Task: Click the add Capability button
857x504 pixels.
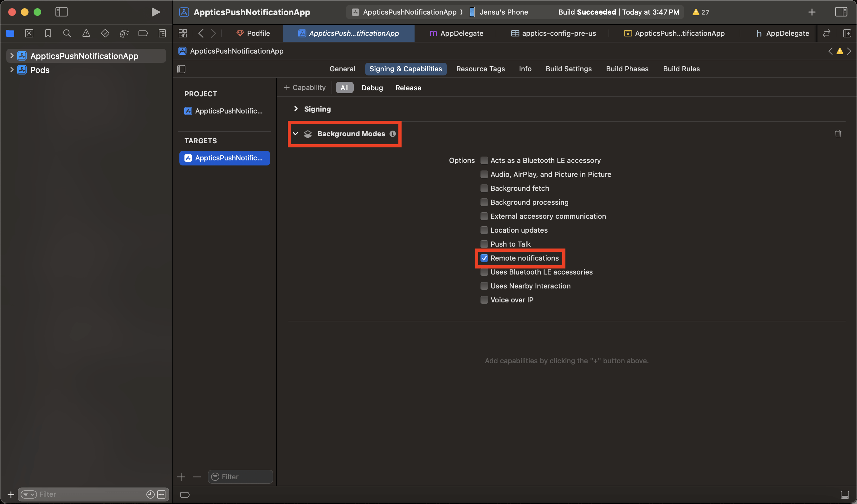Action: point(305,88)
